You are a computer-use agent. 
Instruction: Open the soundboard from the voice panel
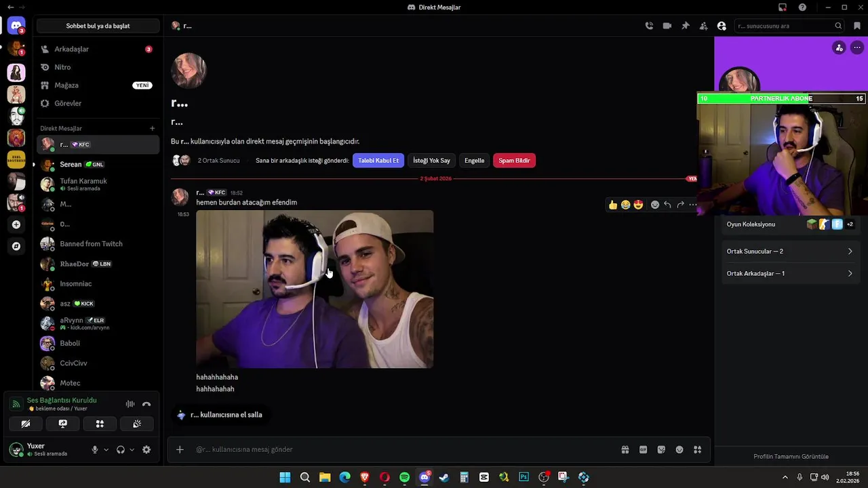point(136,424)
